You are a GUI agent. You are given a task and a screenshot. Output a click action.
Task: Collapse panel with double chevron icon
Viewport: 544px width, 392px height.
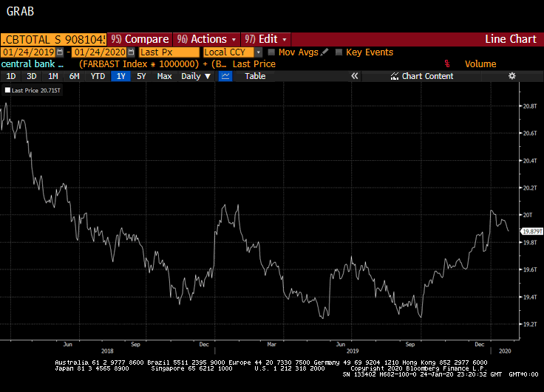click(x=354, y=76)
